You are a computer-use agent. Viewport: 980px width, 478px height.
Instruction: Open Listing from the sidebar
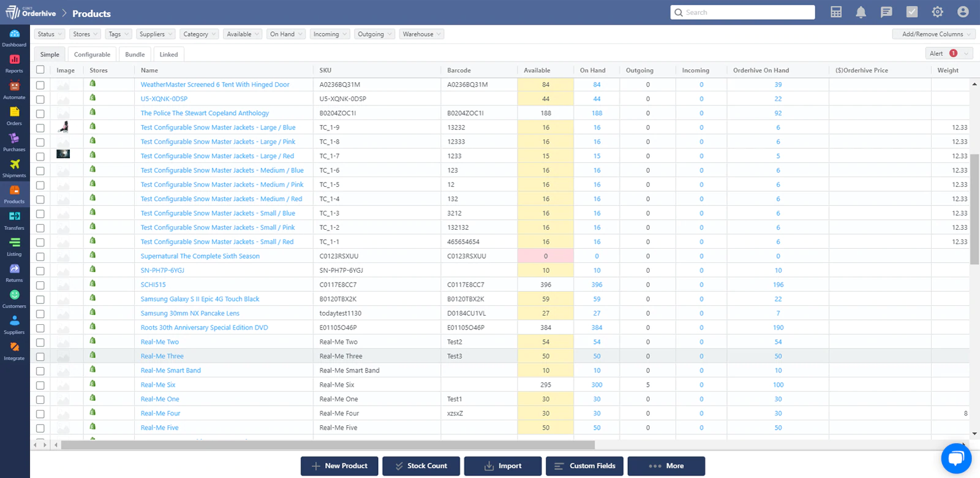click(14, 246)
